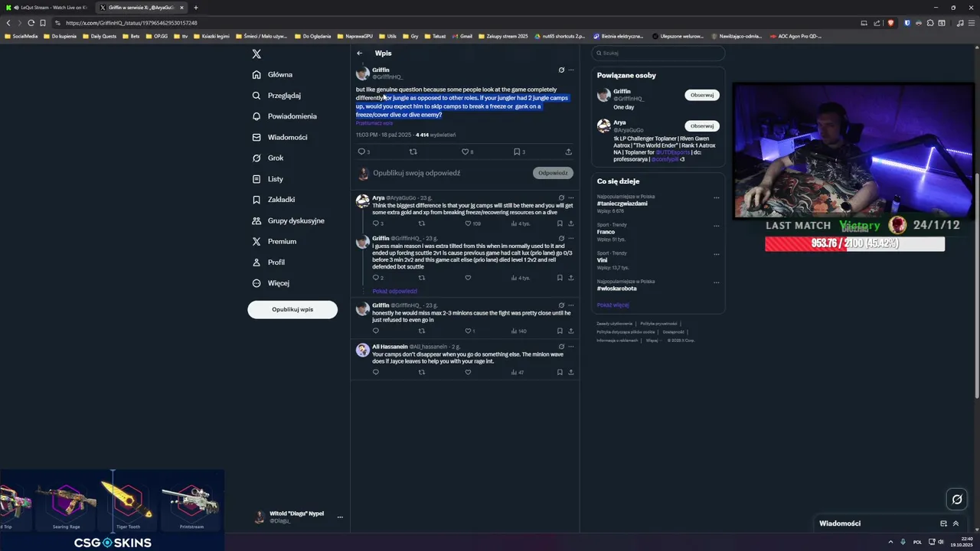This screenshot has height=551, width=980.
Task: Repost Arya's reply
Action: pyautogui.click(x=421, y=223)
